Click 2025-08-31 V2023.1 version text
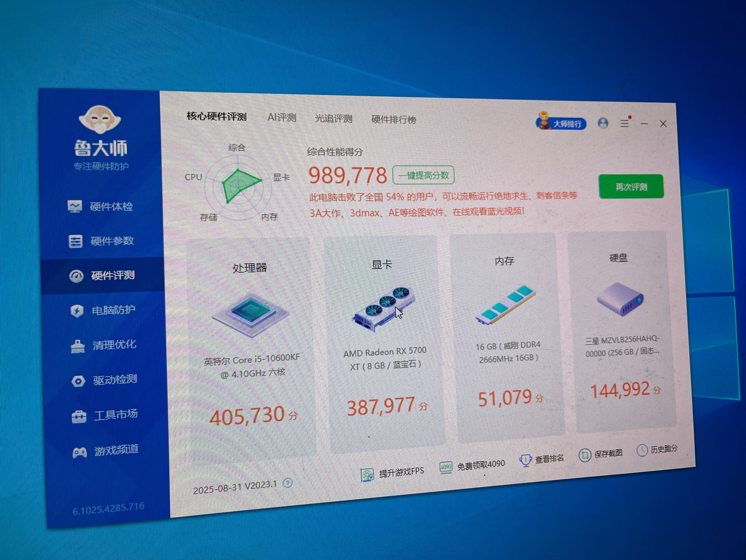The width and height of the screenshot is (746, 560). pyautogui.click(x=235, y=487)
